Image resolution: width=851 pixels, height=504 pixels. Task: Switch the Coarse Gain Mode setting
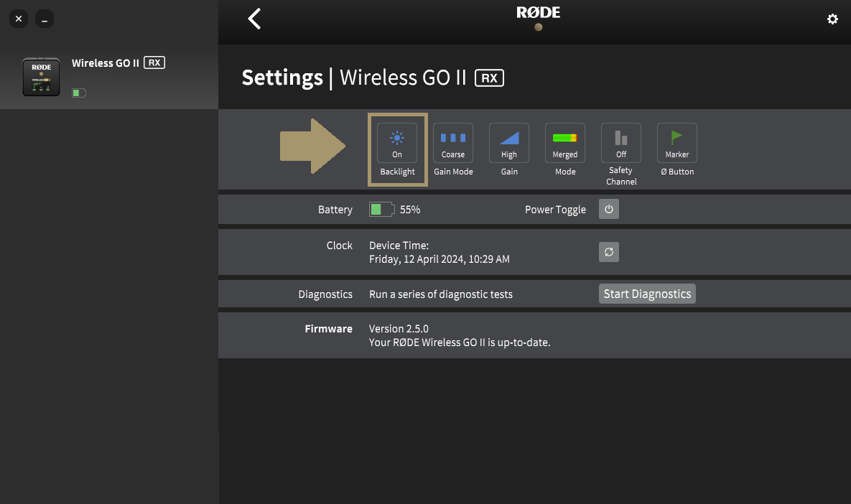coord(453,143)
